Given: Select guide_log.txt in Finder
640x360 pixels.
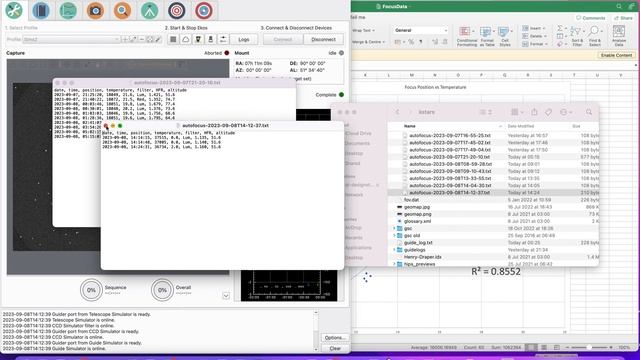Looking at the screenshot, I should (418, 242).
